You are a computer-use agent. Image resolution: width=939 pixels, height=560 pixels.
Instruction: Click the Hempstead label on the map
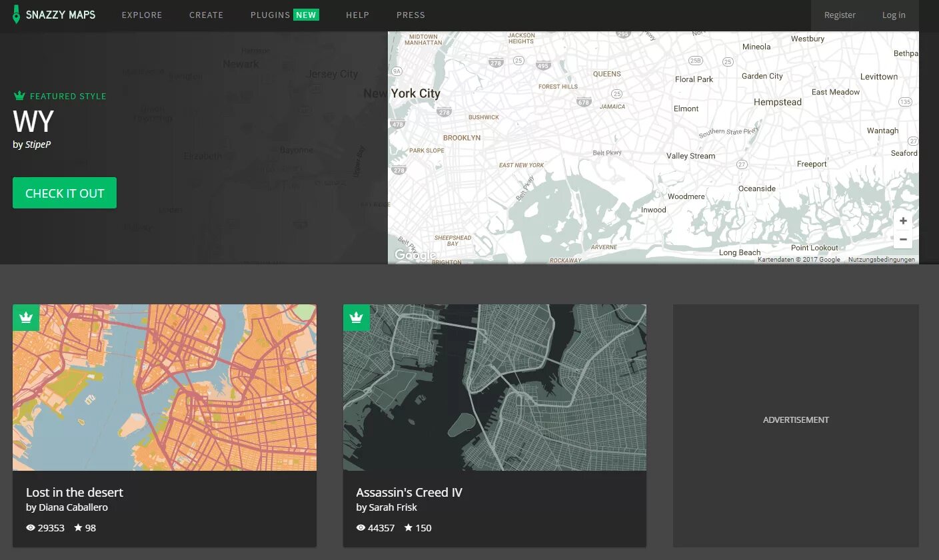[x=778, y=102]
